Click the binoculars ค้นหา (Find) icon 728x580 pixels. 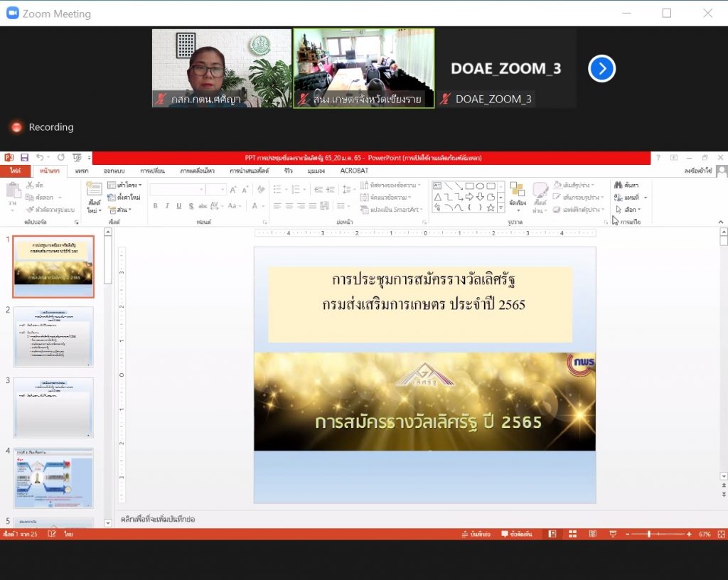(619, 185)
